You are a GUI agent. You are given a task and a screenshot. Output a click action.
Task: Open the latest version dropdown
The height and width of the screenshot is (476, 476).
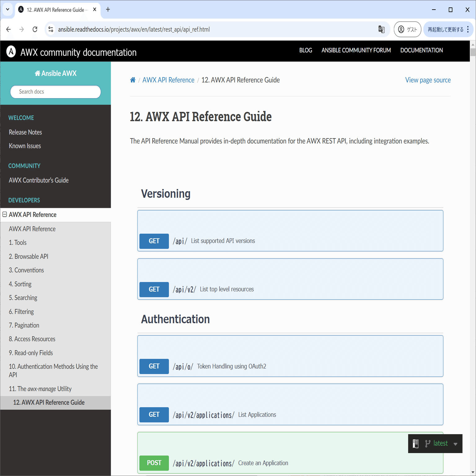(455, 443)
